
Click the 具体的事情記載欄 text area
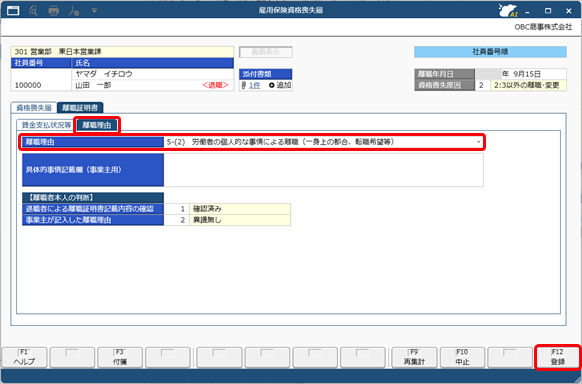(323, 170)
